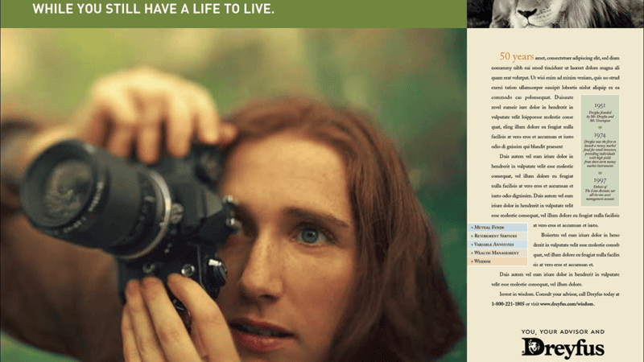The height and width of the screenshot is (362, 644).
Task: Select 'Retirement Services' in the service list
Action: (x=497, y=236)
